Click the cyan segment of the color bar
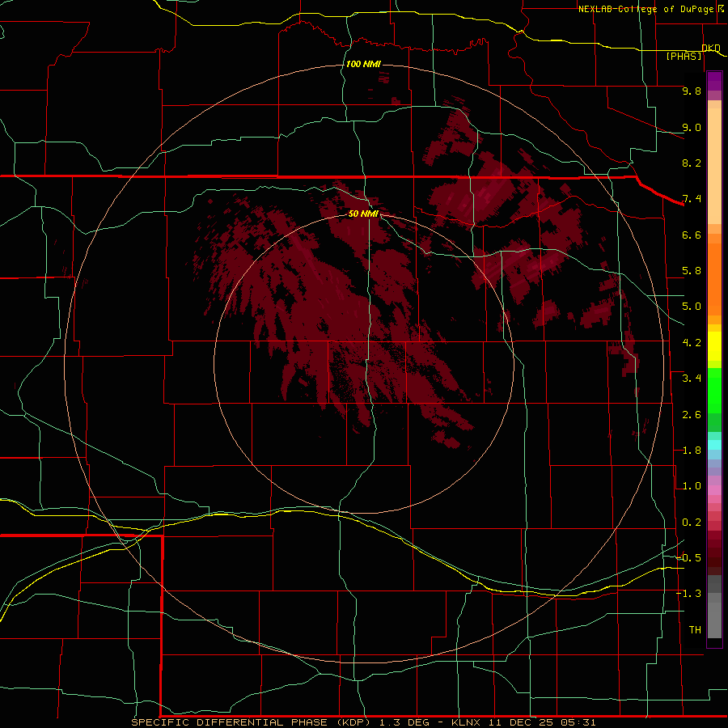The image size is (728, 728). pyautogui.click(x=714, y=445)
